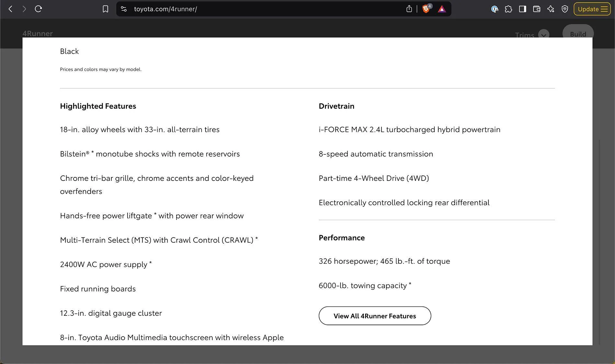Screen dimensions: 615x364
Task: Click the Update menu button
Action: (592, 9)
